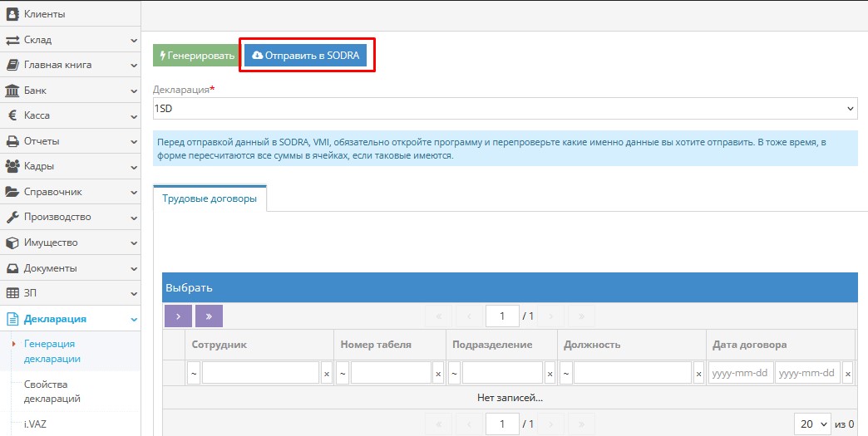Clear the Номер табеля filter with x
Image resolution: width=868 pixels, height=436 pixels.
coord(438,374)
